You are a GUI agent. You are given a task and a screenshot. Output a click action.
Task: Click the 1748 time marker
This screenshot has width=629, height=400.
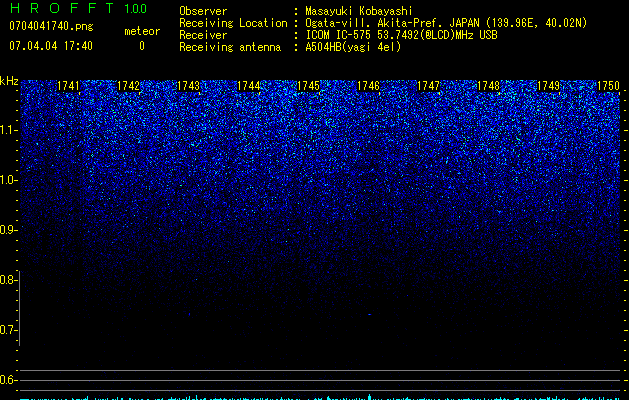pos(489,86)
